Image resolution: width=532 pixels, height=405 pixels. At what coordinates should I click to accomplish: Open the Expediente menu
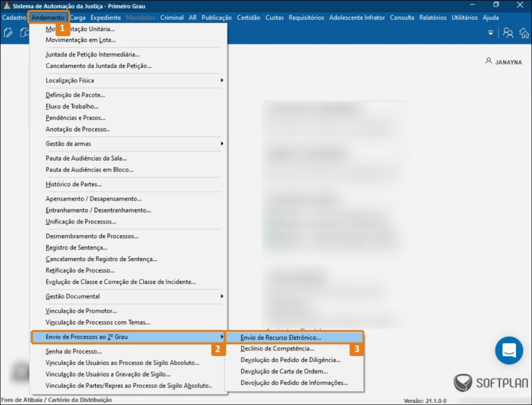[x=106, y=18]
